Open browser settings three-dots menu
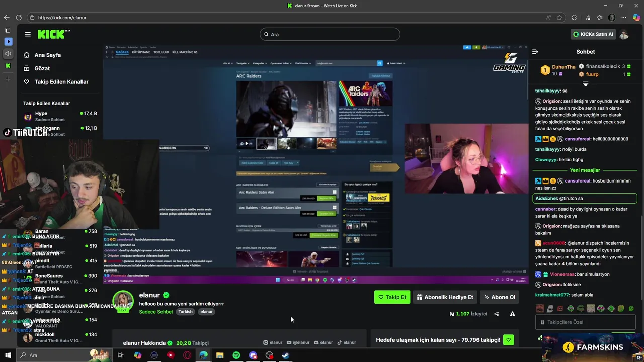 click(x=624, y=17)
